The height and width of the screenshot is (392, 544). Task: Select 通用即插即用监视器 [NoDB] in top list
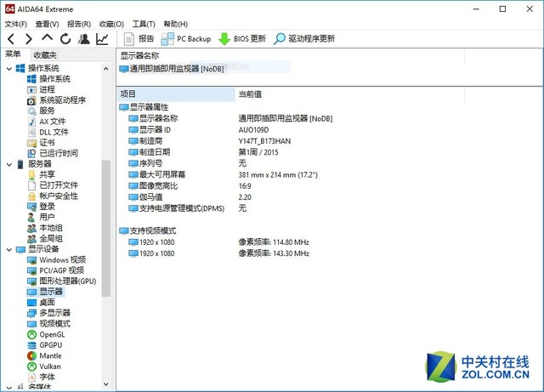coord(172,69)
